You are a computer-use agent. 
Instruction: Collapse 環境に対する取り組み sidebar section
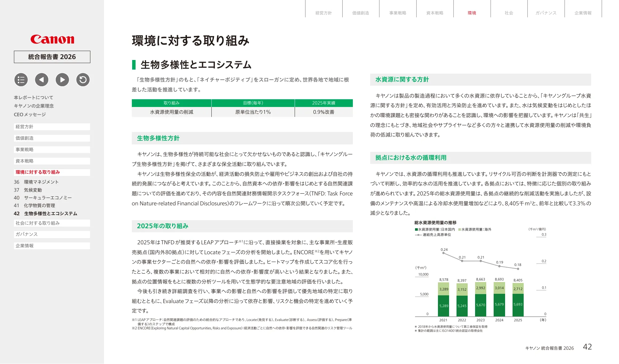pos(52,172)
